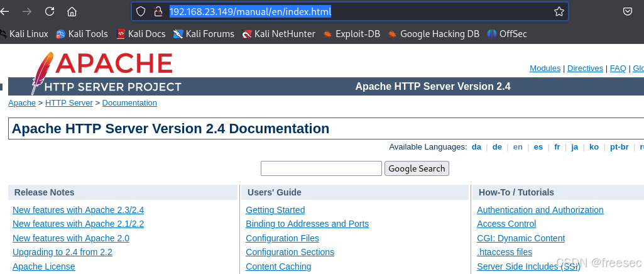Click the Documentation breadcrumb link
The width and height of the screenshot is (644, 274).
(x=129, y=102)
